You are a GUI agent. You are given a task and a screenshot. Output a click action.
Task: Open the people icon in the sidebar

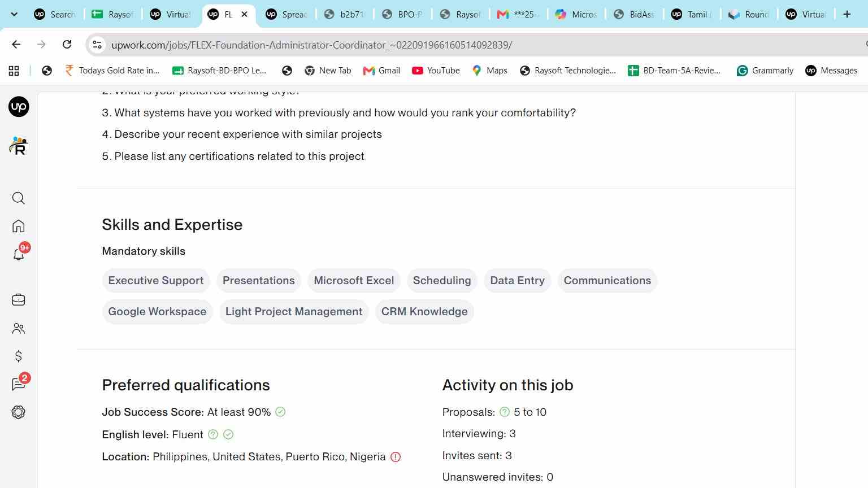pyautogui.click(x=19, y=328)
